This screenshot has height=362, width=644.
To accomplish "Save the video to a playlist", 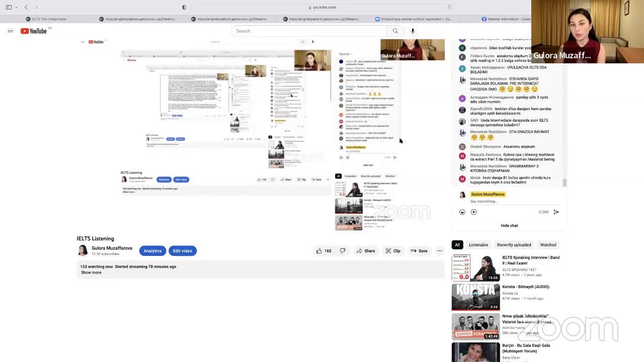I will click(419, 251).
